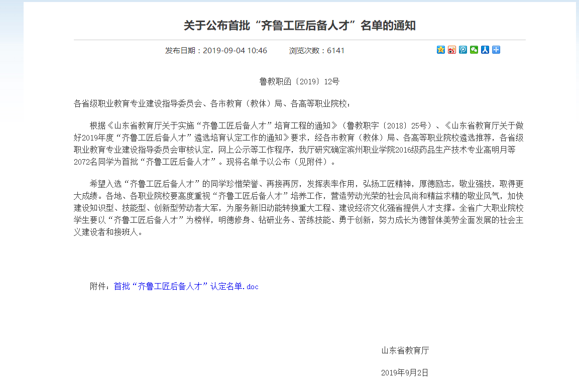The image size is (579, 392).
Task: Share the article through WeChat icon
Action: coord(474,50)
